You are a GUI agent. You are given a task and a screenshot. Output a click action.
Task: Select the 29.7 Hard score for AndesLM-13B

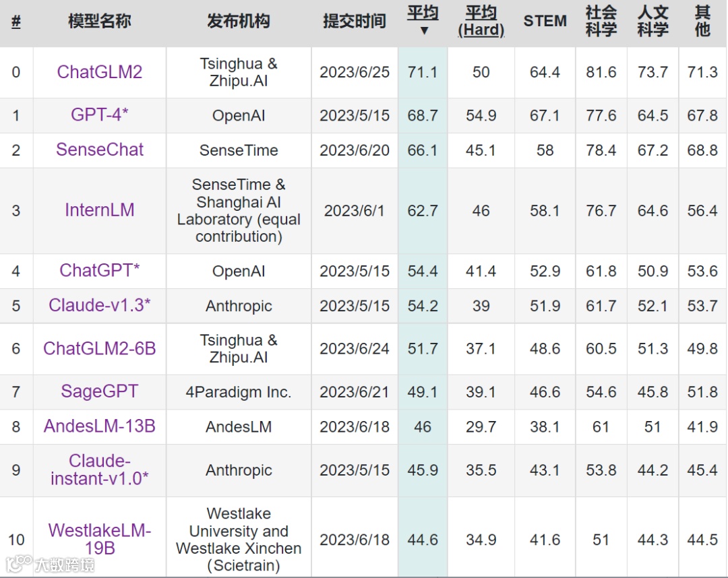[x=481, y=427]
